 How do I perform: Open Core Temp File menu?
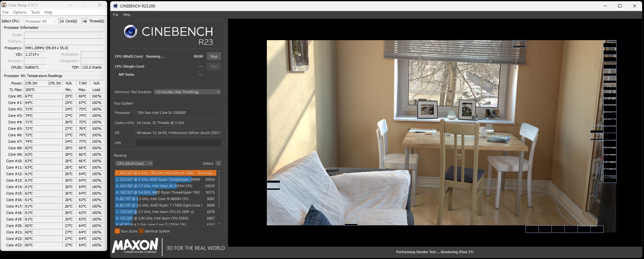pyautogui.click(x=5, y=12)
